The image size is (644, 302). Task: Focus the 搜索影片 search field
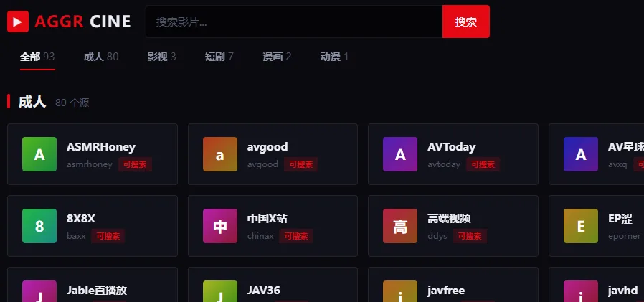(294, 22)
